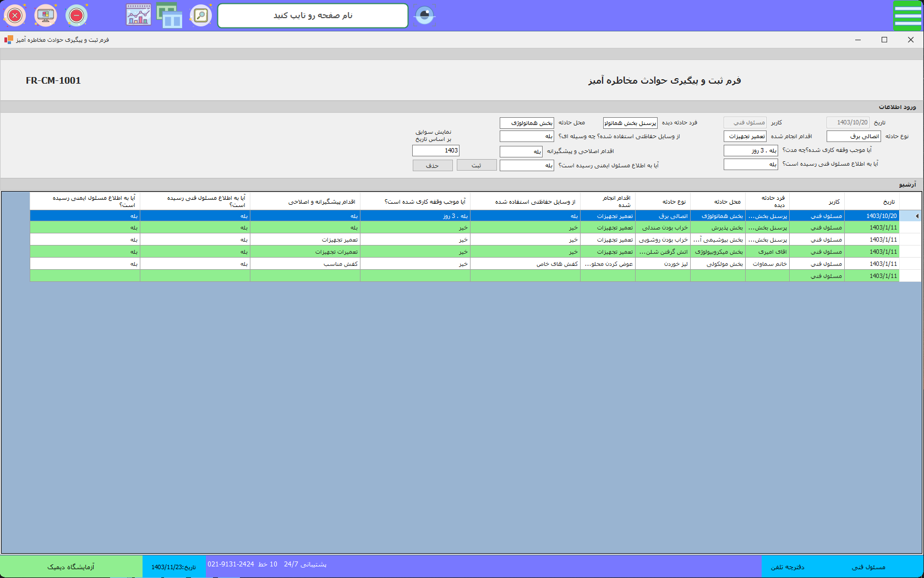This screenshot has width=924, height=578.
Task: Click the حذف (delete) button
Action: pyautogui.click(x=433, y=165)
